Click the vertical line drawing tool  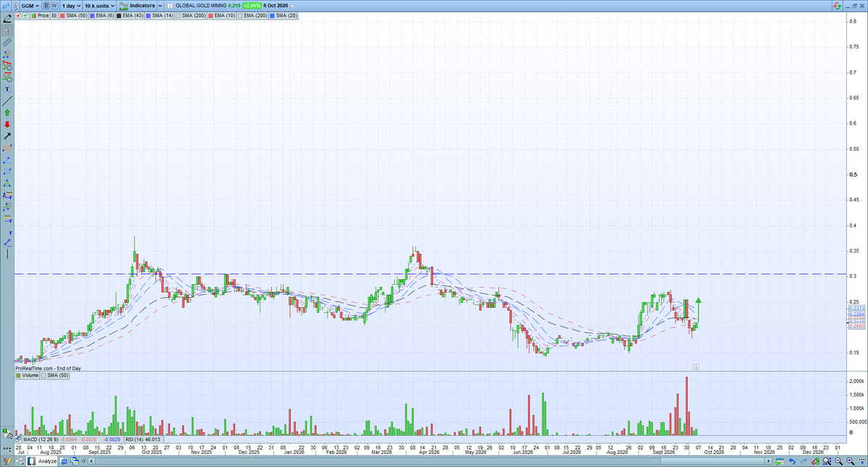7,253
